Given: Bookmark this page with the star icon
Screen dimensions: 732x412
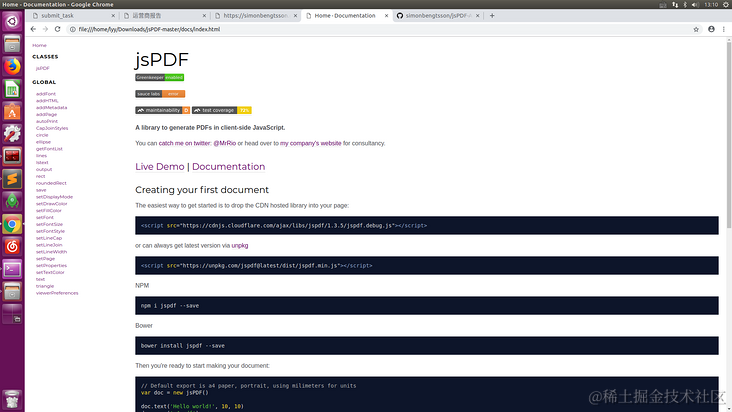Looking at the screenshot, I should 696,29.
